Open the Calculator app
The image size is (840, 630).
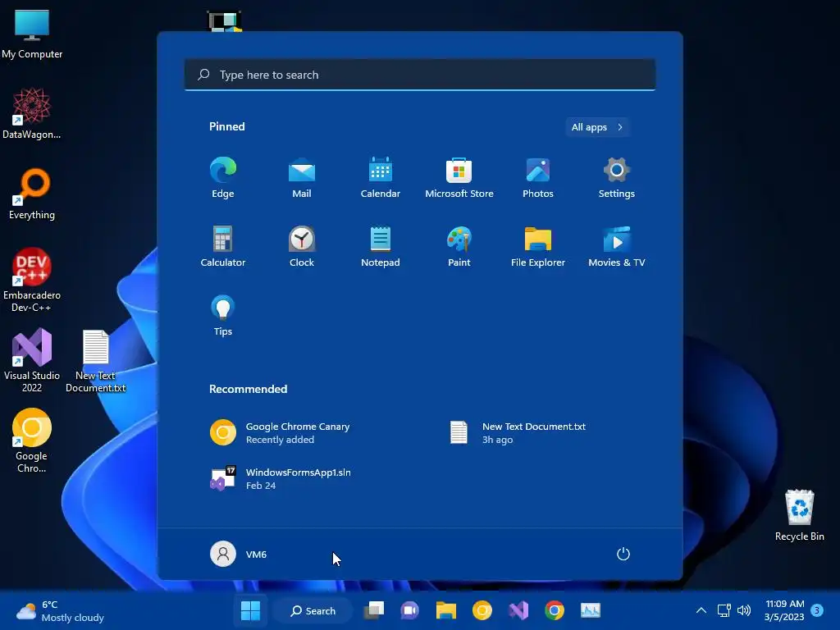(x=223, y=247)
